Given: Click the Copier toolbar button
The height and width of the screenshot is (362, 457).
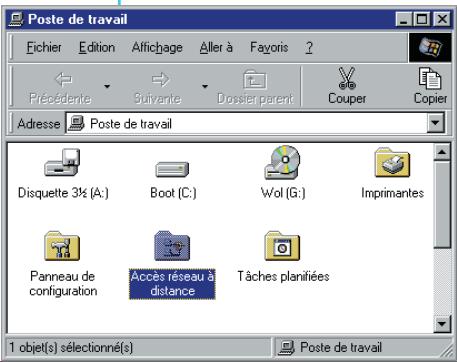Looking at the screenshot, I should [x=430, y=86].
